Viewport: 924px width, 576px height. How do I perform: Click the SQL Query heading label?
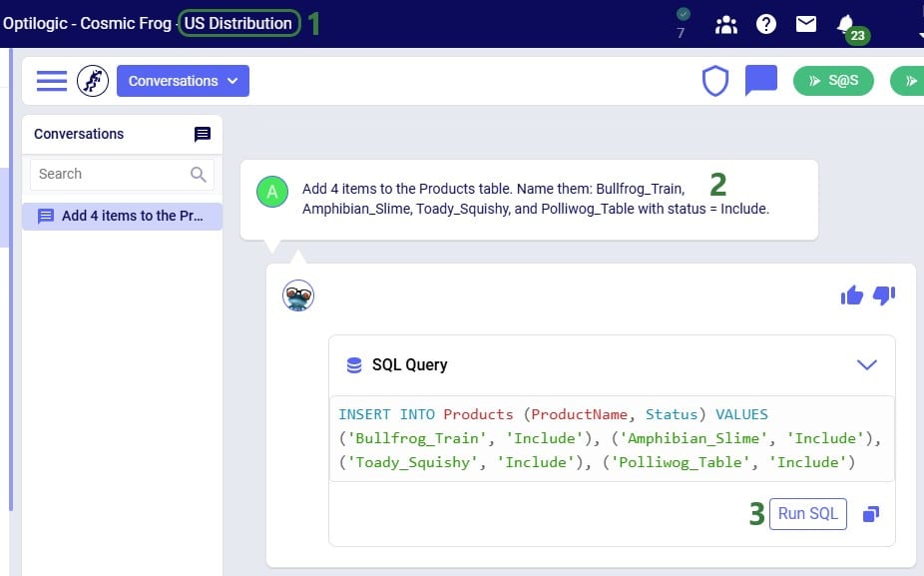409,365
